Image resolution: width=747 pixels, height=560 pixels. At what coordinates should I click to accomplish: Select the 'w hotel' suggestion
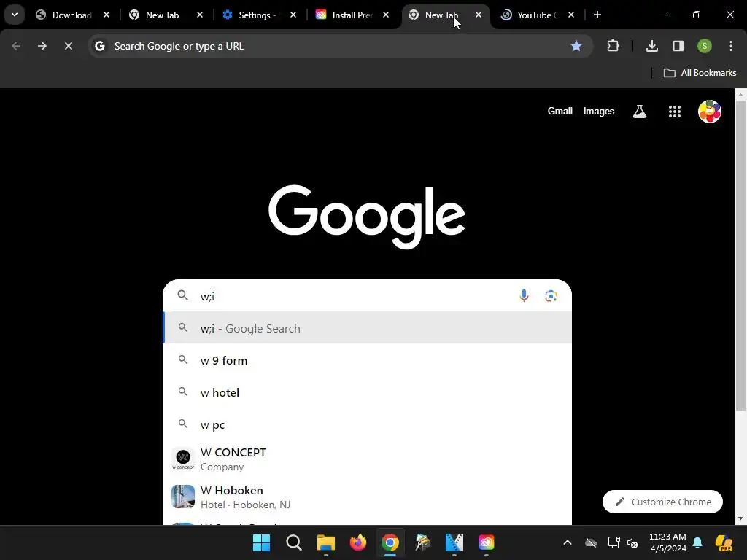coord(368,392)
